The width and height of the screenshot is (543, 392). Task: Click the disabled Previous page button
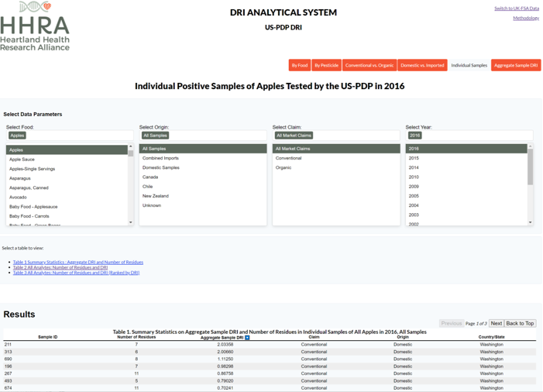click(452, 323)
